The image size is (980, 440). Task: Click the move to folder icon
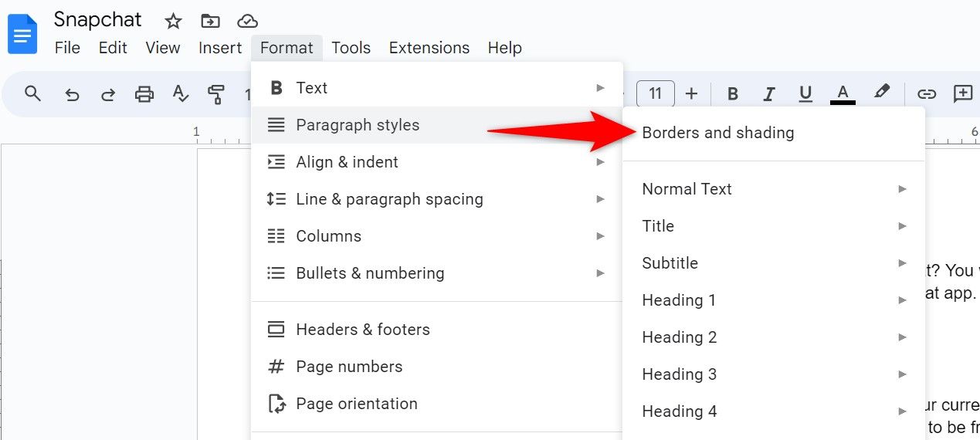[x=209, y=21]
